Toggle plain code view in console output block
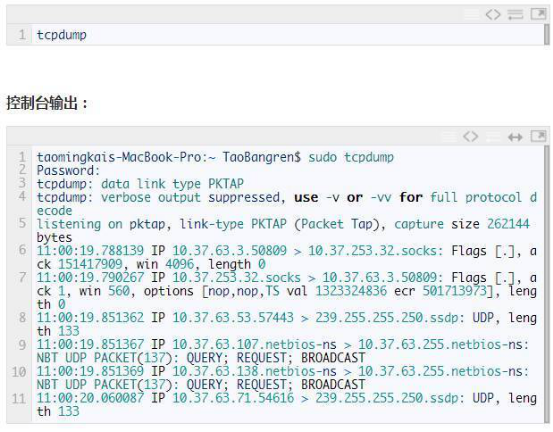 470,136
